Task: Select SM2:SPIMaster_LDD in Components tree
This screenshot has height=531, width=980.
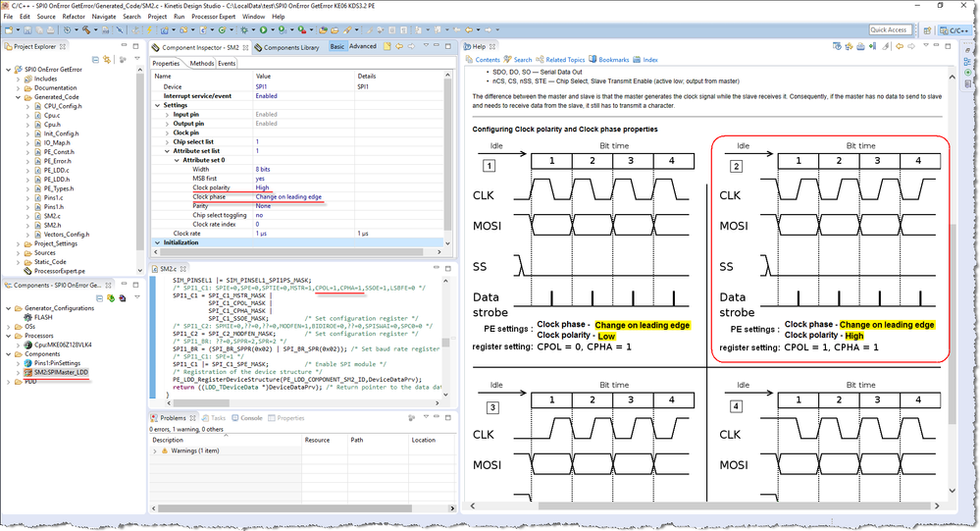Action: (61, 372)
